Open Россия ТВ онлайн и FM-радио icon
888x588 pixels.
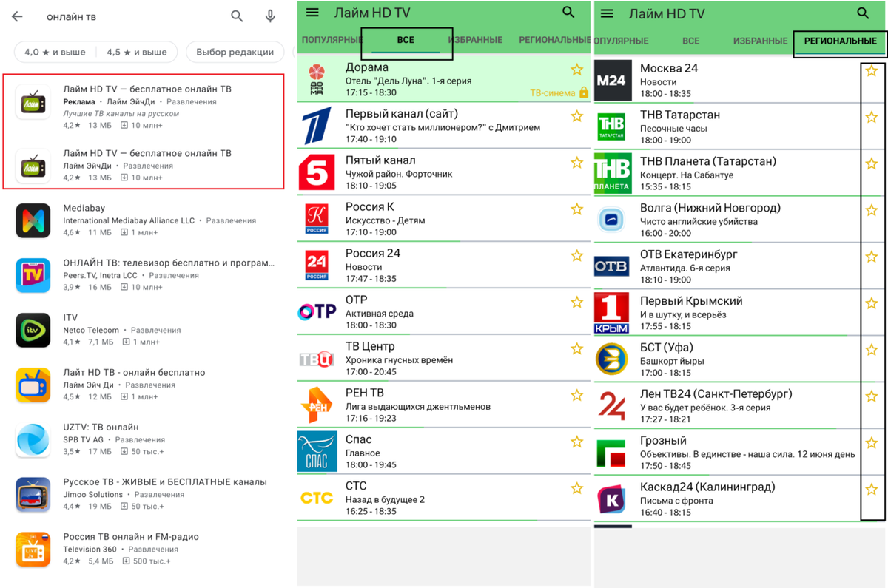[33, 549]
